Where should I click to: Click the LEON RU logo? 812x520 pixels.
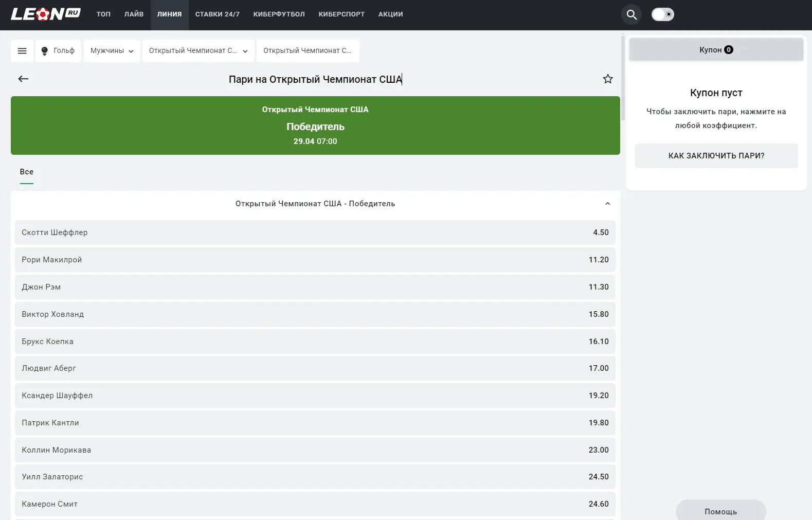(45, 14)
